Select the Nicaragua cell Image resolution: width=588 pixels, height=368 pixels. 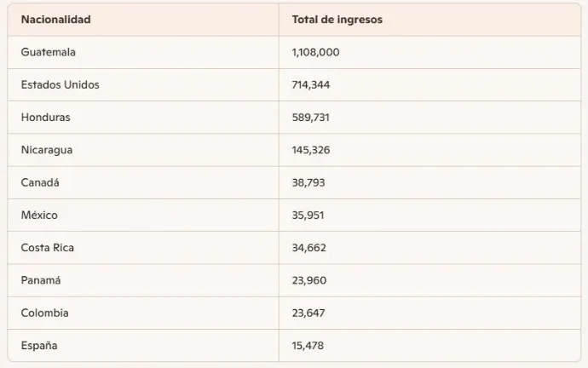click(47, 150)
